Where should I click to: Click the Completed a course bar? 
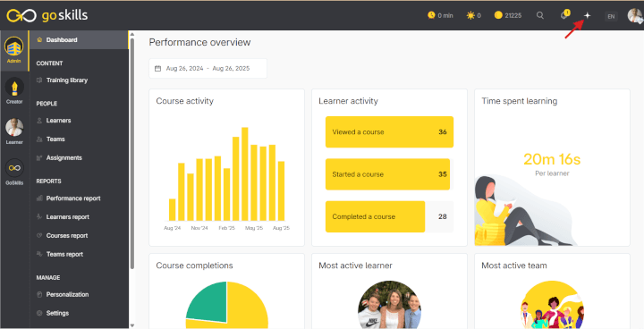[x=375, y=216]
